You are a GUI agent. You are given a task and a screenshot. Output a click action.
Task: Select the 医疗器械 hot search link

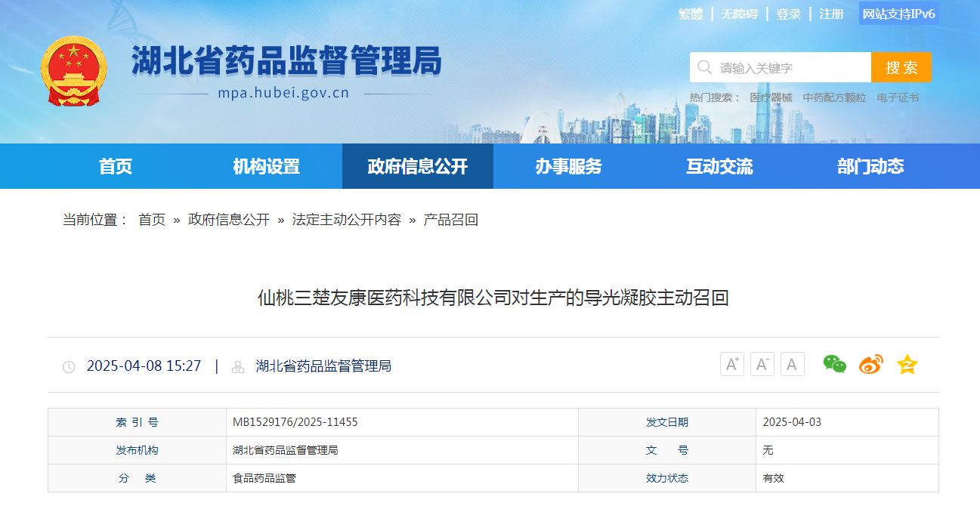(771, 97)
